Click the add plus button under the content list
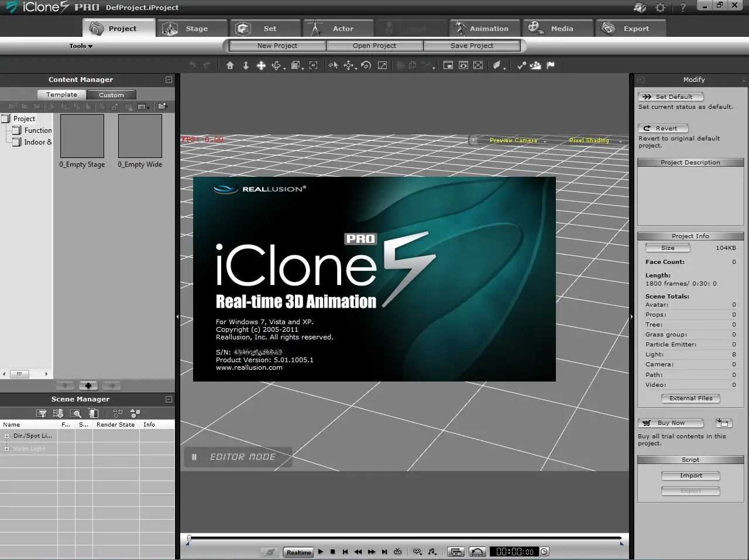The height and width of the screenshot is (560, 749). pos(88,386)
